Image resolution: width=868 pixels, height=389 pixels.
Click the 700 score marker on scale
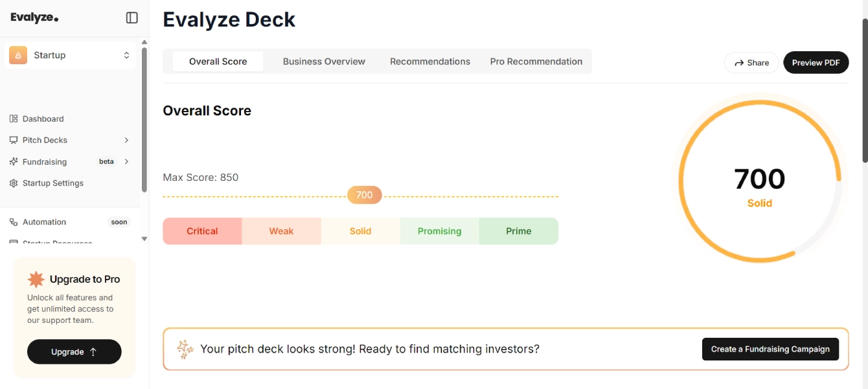tap(365, 194)
